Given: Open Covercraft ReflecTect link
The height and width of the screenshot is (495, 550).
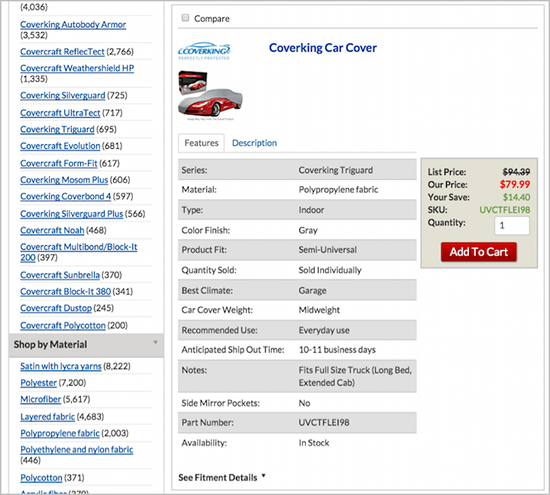Looking at the screenshot, I should tap(62, 52).
